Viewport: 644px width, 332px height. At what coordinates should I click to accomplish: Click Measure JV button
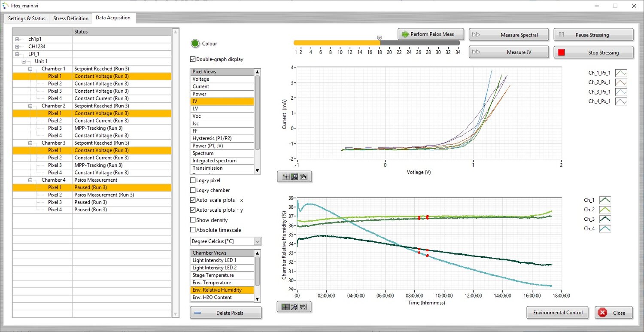tap(509, 52)
